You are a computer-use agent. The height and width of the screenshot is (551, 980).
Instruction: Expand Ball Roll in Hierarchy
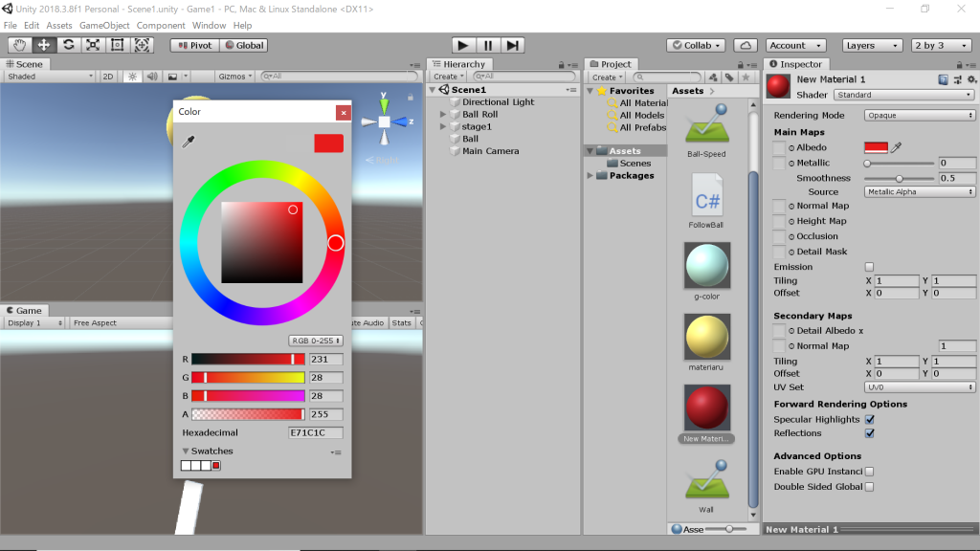443,115
